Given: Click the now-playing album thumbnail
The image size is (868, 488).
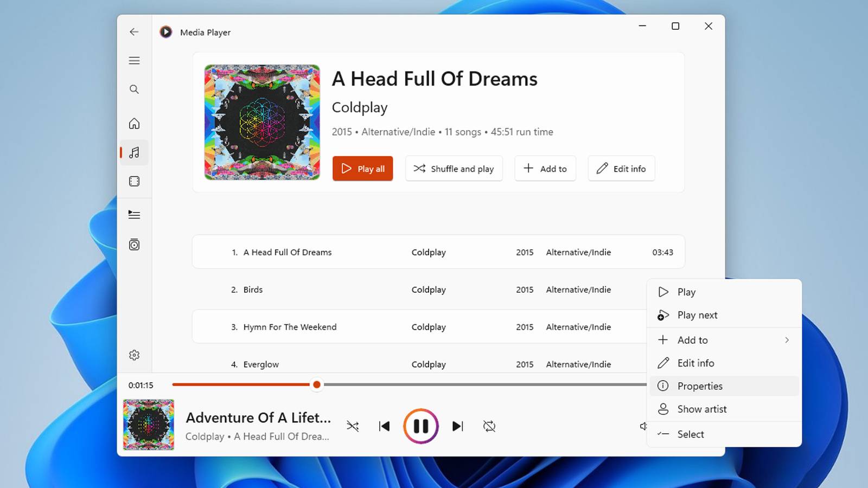Looking at the screenshot, I should click(149, 425).
